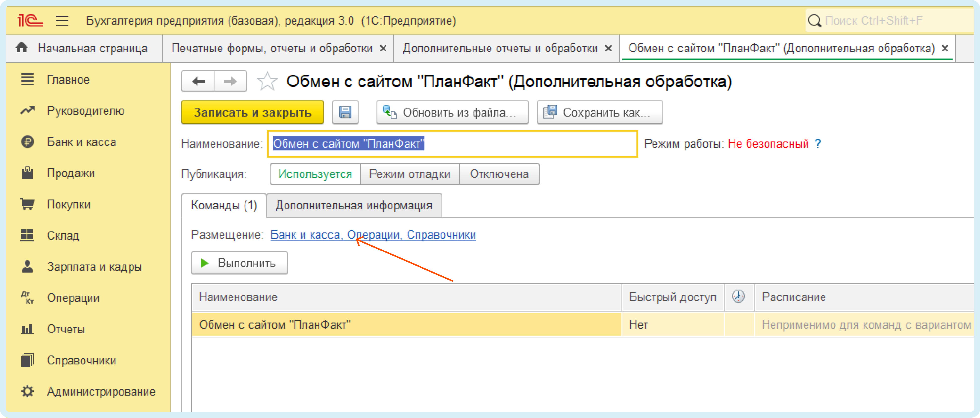Click the Не безопасный mode label
Viewport: 980px width, 418px height.
coord(768,144)
